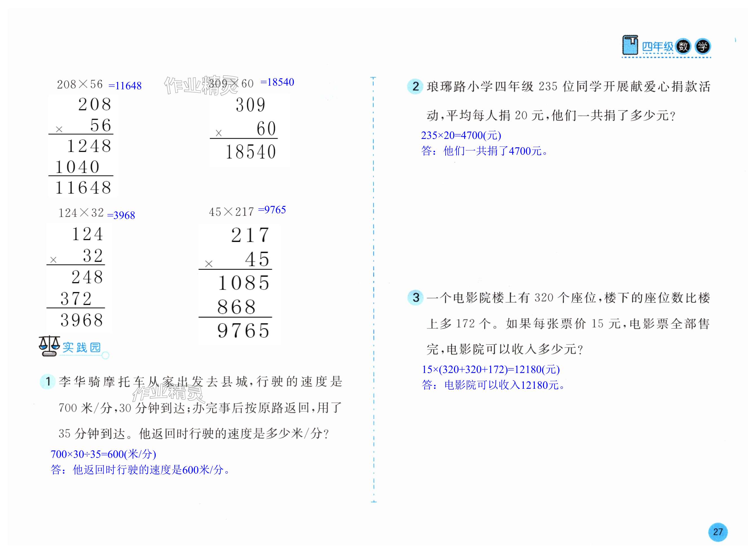Click the blue book icon in header
This screenshot has width=756, height=553.
pos(630,46)
